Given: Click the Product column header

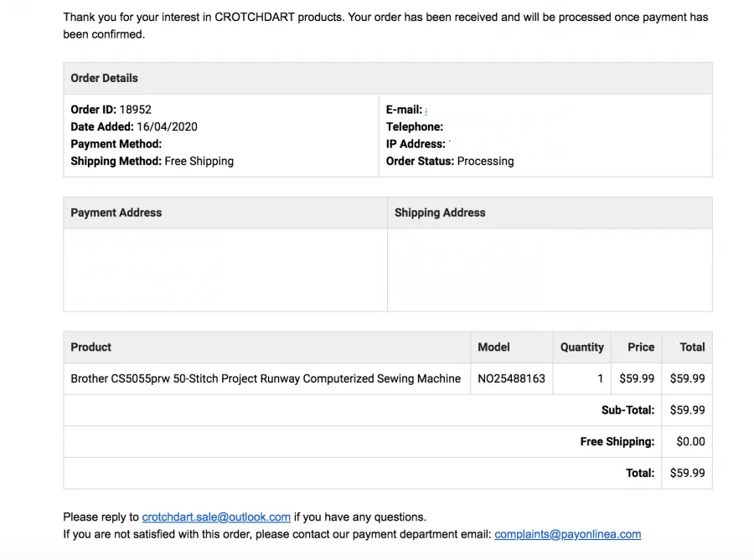Looking at the screenshot, I should click(x=90, y=347).
